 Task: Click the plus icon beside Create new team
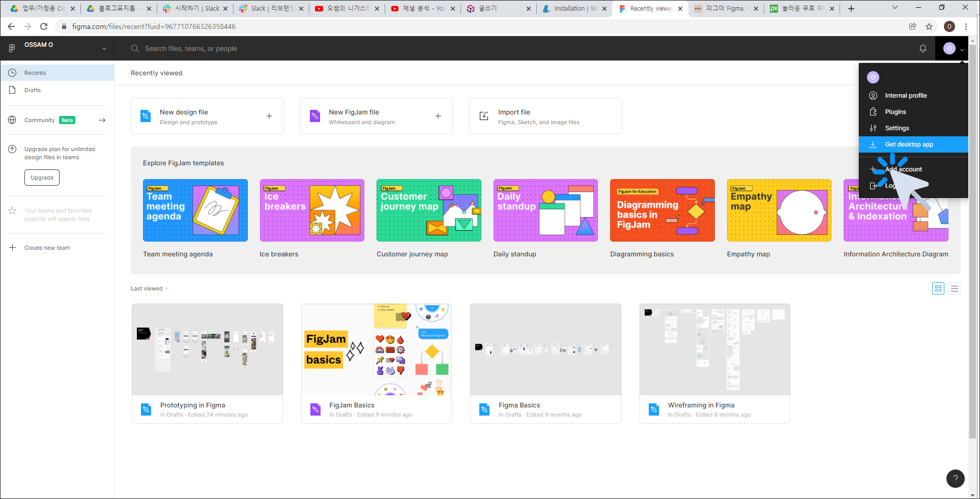[12, 248]
